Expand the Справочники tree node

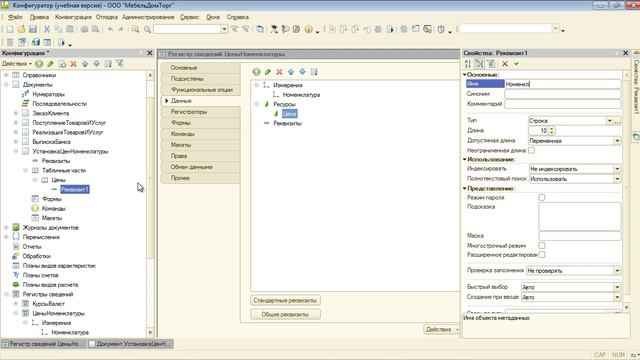pyautogui.click(x=6, y=75)
